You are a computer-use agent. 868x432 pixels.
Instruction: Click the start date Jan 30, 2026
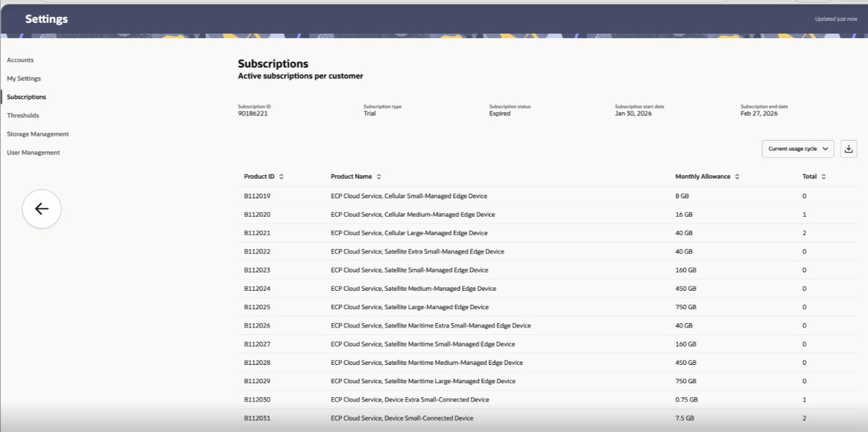[x=633, y=113]
